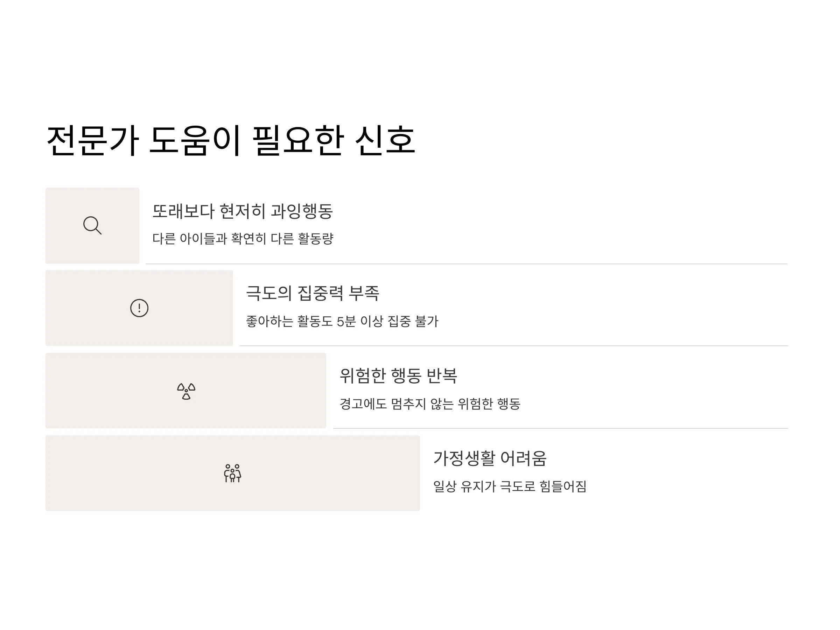The image size is (840, 630).
Task: Click the radiation hazard icon
Action: tap(186, 391)
